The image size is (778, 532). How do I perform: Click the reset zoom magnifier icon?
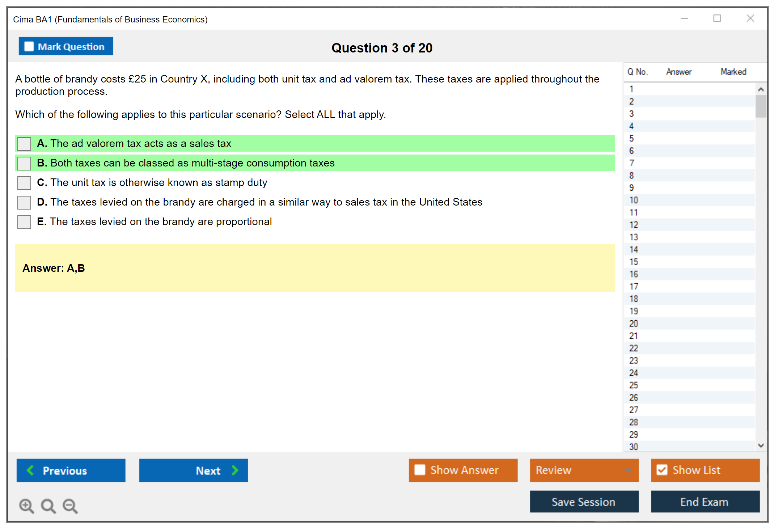tap(48, 506)
